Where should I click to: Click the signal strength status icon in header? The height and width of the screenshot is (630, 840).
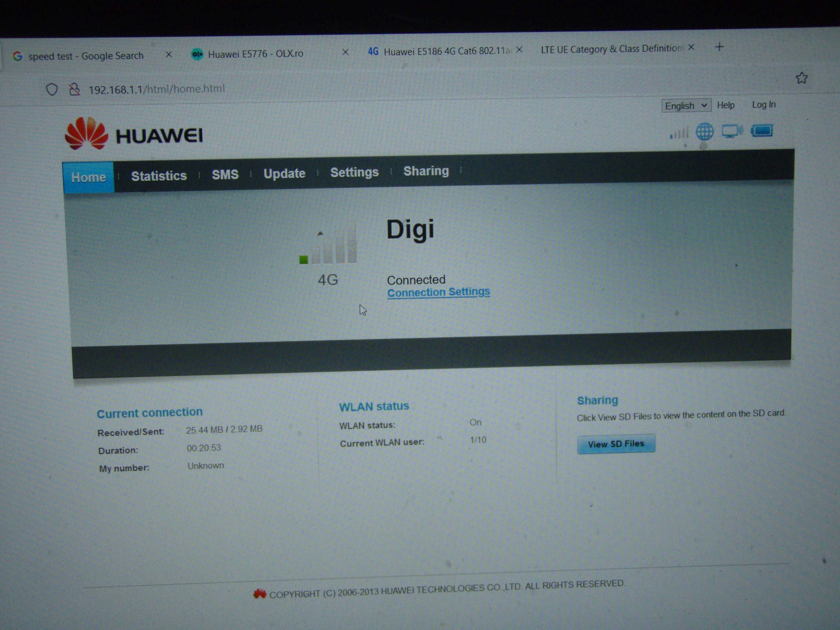(679, 133)
